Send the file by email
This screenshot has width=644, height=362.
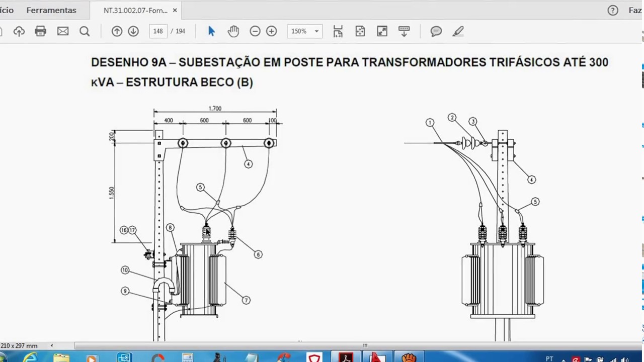[x=63, y=31]
